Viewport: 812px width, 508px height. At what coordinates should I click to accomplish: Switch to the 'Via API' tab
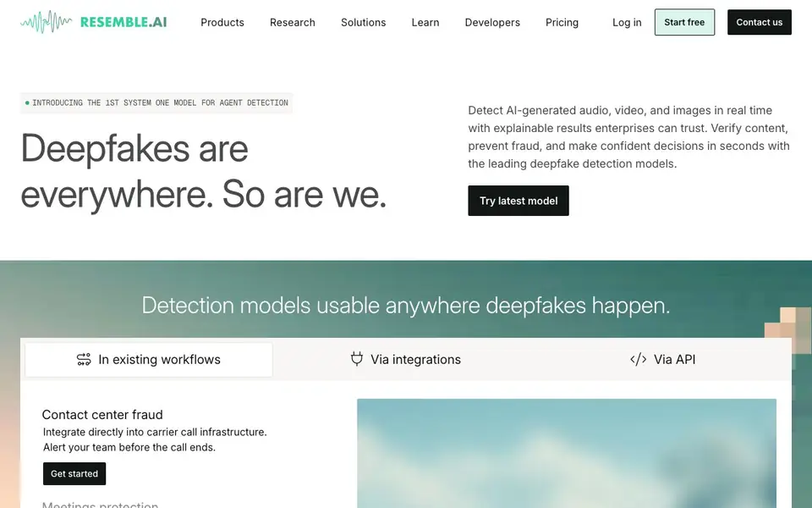click(x=662, y=359)
